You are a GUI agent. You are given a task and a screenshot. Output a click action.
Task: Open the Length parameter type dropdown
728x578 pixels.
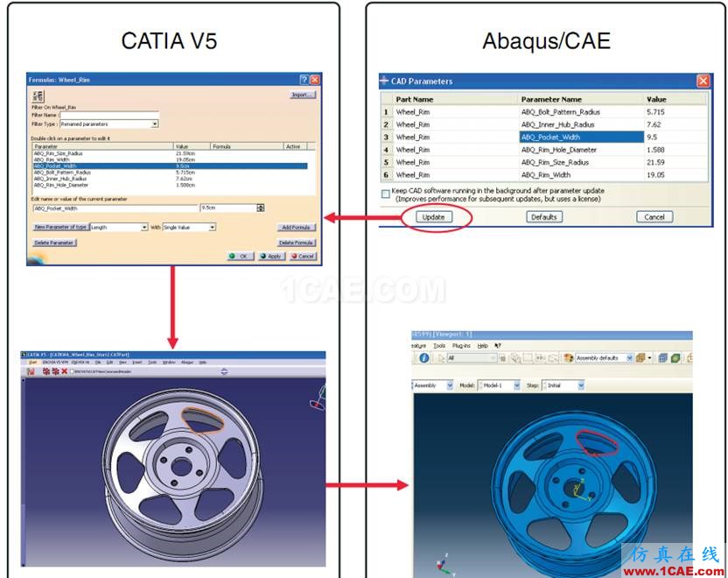click(144, 227)
